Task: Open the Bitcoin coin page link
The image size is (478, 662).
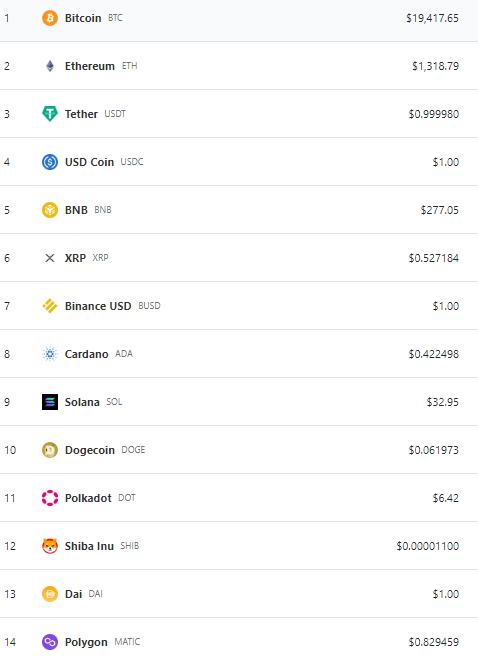Action: 83,18
